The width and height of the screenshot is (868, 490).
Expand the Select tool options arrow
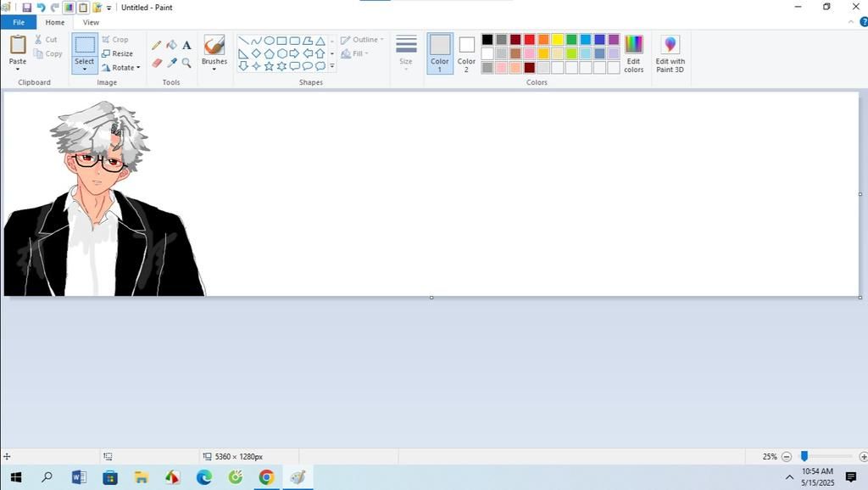[84, 70]
